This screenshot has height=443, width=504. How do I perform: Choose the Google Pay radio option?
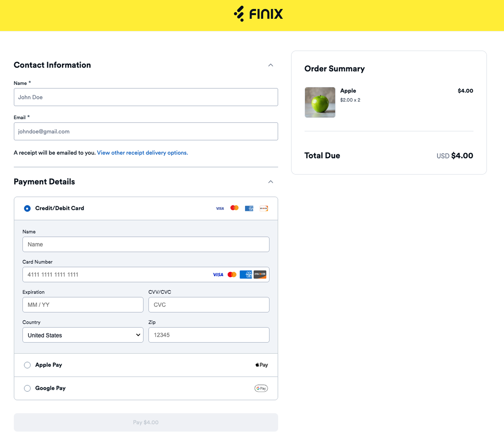[x=27, y=388]
